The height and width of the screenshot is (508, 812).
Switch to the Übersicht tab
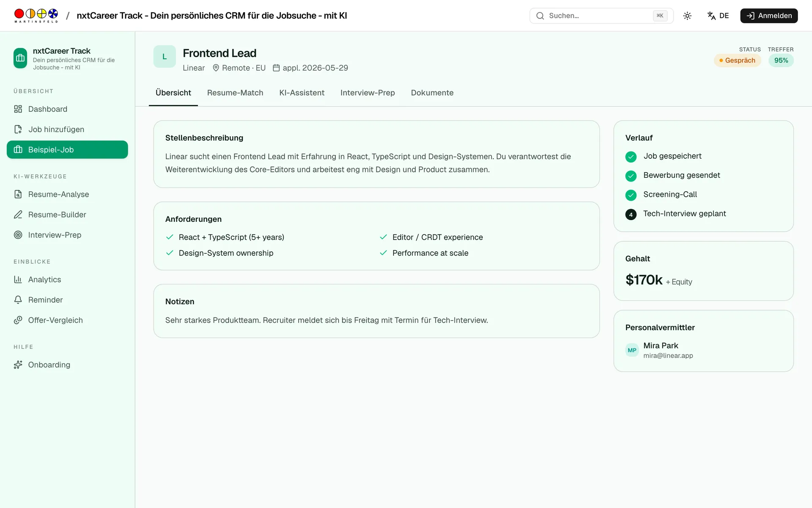point(173,93)
